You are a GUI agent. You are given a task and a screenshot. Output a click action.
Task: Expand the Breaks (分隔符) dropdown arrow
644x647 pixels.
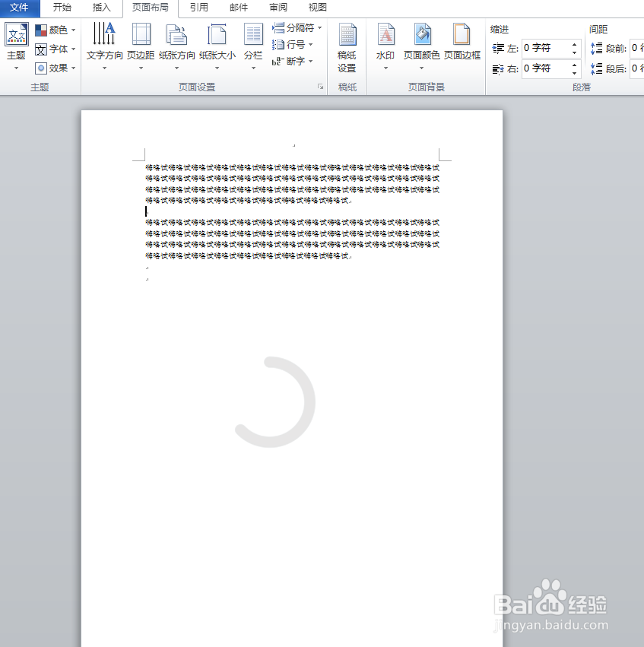(320, 28)
